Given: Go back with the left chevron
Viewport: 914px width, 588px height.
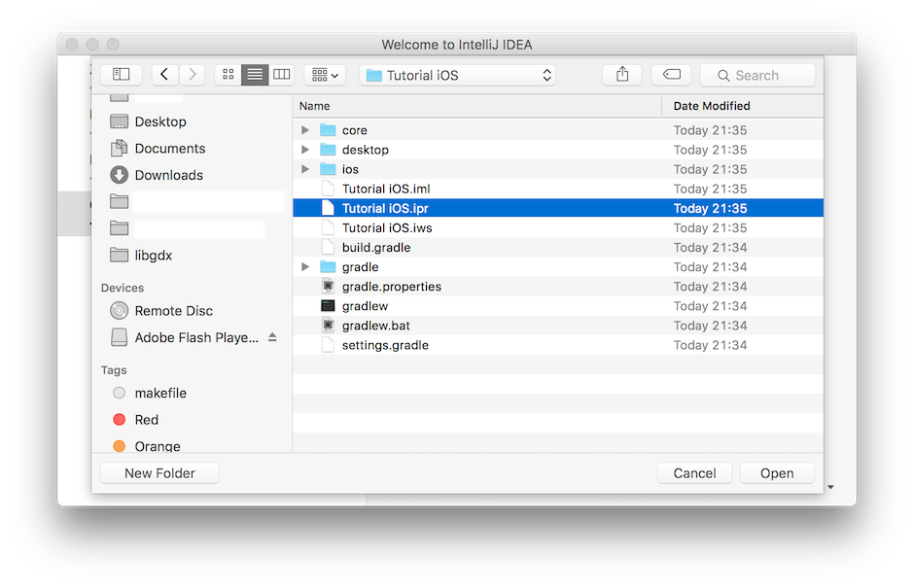Looking at the screenshot, I should pyautogui.click(x=165, y=75).
